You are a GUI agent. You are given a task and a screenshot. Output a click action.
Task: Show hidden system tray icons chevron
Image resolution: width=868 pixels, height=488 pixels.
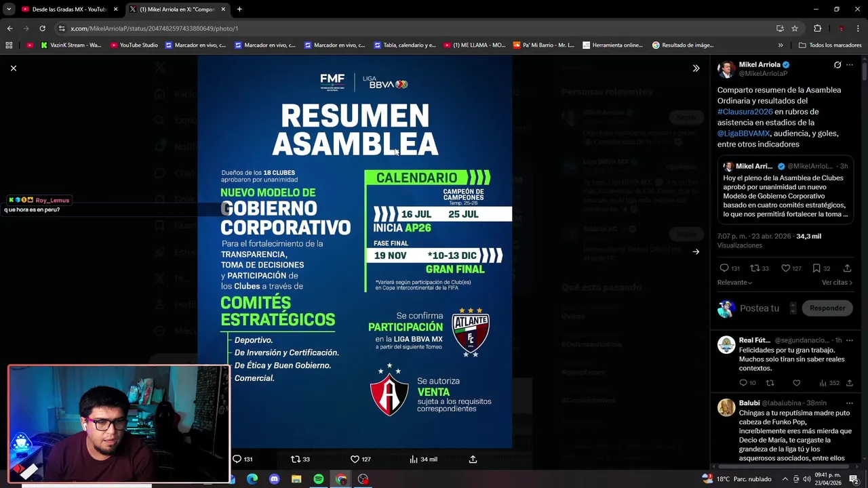(785, 479)
